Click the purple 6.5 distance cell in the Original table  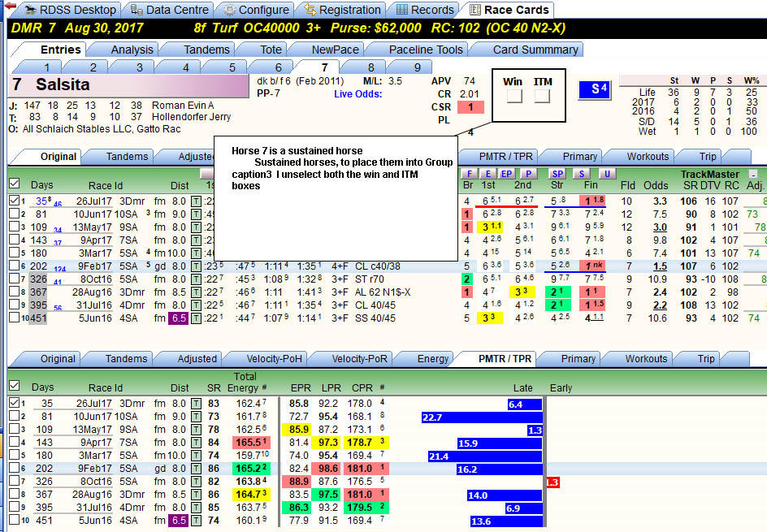click(179, 318)
